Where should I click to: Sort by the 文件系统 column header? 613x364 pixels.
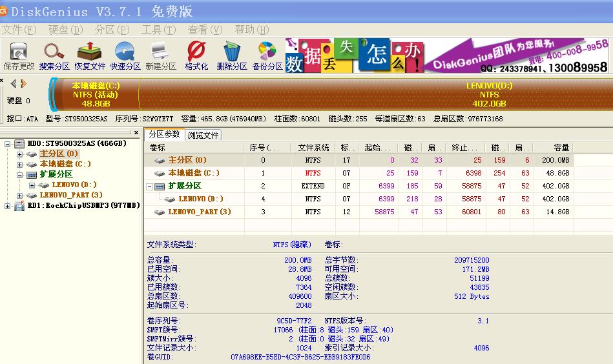(313, 148)
